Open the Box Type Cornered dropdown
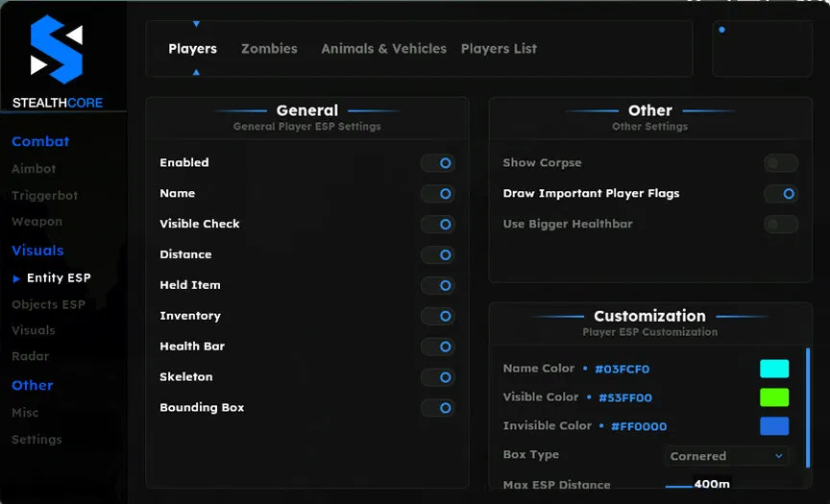This screenshot has height=504, width=830. click(x=726, y=456)
